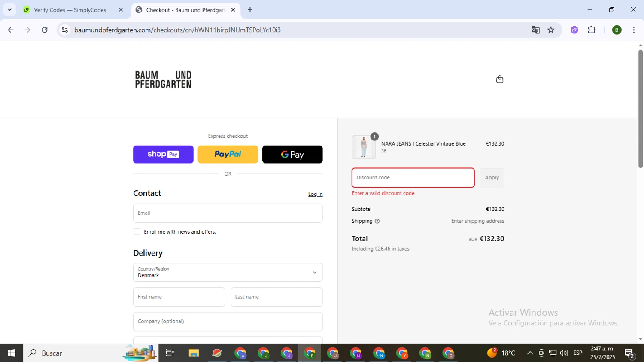Click the browser forward arrow
644x362 pixels.
27,30
